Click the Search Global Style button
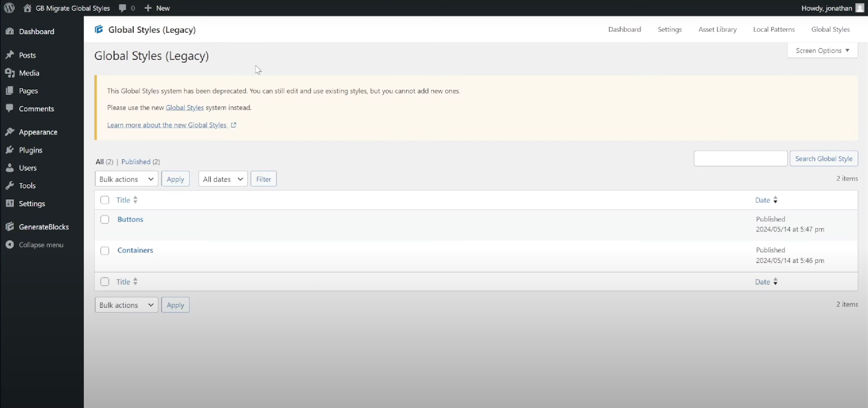This screenshot has height=408, width=868. pos(824,158)
